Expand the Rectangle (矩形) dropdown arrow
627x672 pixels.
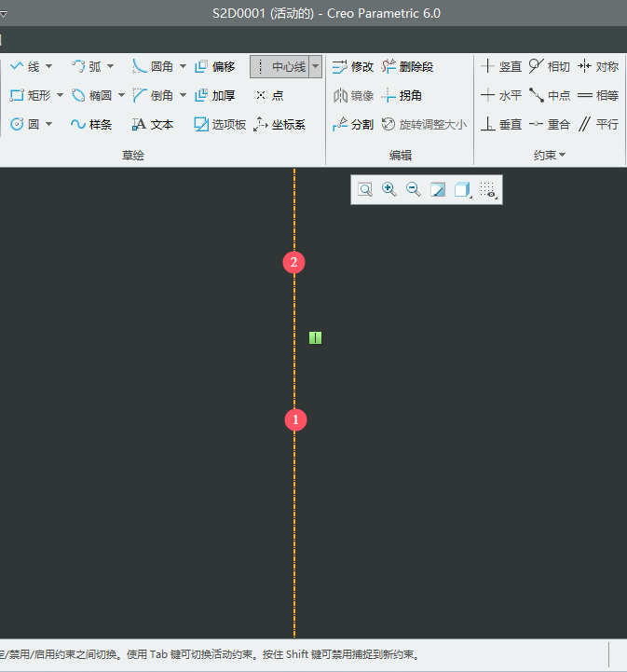pyautogui.click(x=60, y=95)
